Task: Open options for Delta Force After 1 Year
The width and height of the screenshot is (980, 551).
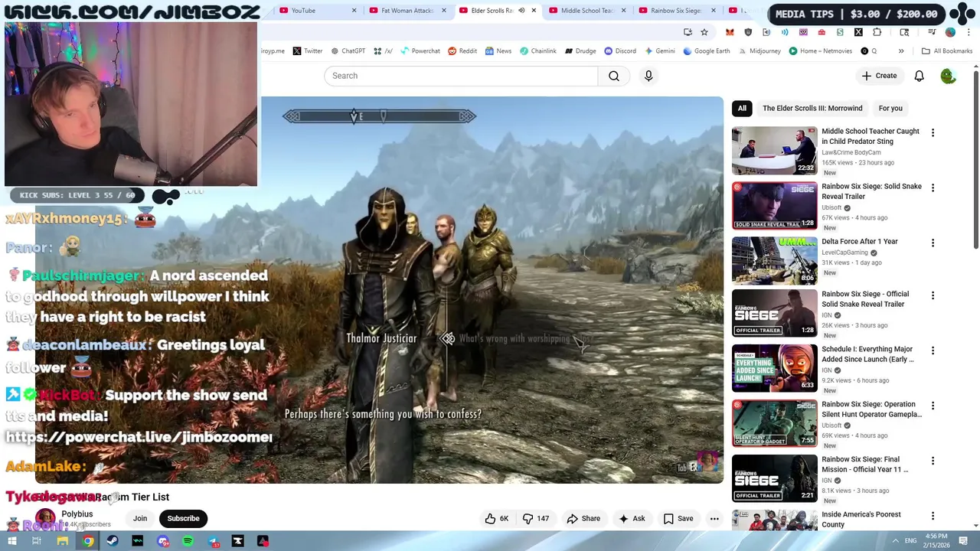Action: pyautogui.click(x=933, y=243)
